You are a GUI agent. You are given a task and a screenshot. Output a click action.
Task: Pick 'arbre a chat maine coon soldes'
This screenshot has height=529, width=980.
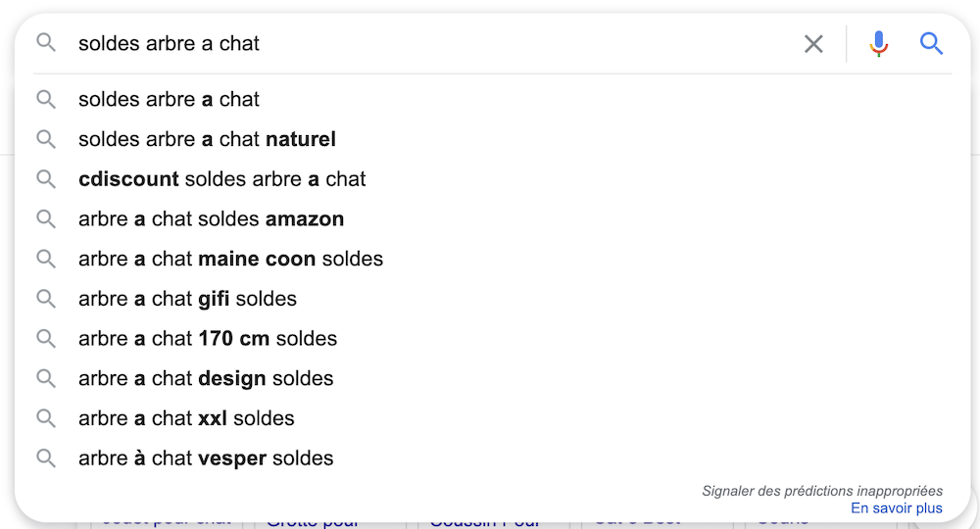pyautogui.click(x=493, y=259)
